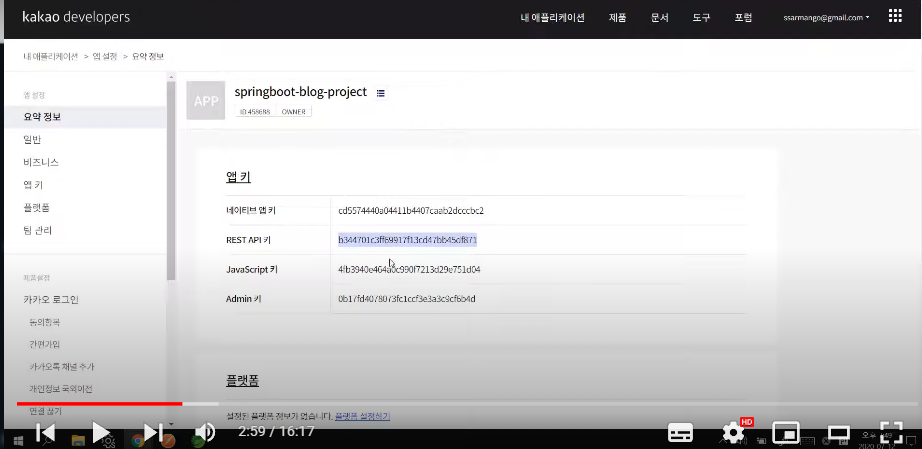
Task: Open the ssarmango@gmail.com account dropdown
Action: (x=826, y=18)
